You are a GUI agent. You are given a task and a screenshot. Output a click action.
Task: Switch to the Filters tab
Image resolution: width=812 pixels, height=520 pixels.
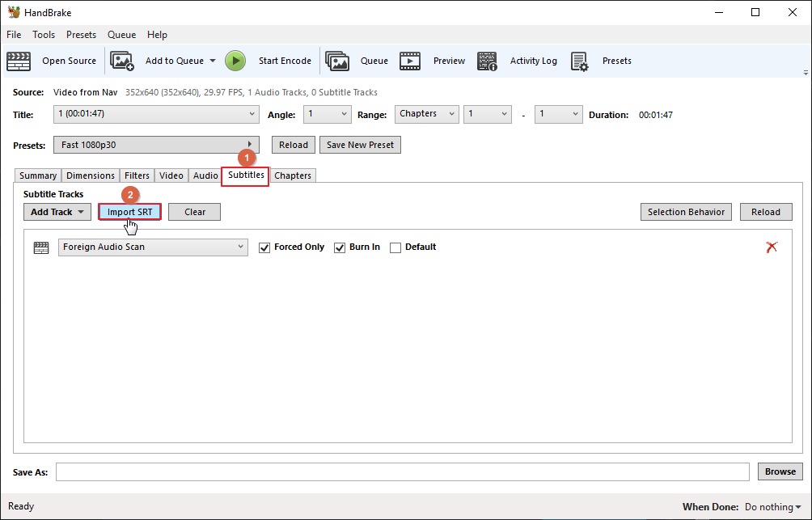point(137,175)
